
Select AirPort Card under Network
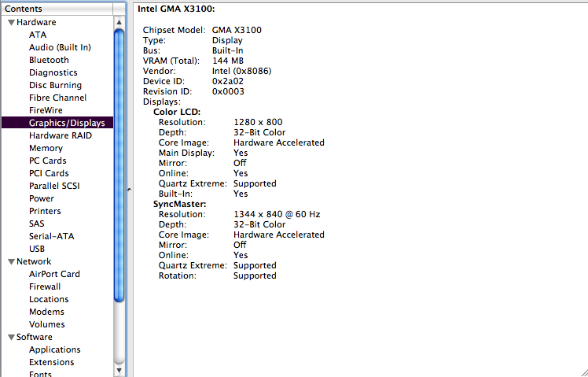point(54,274)
